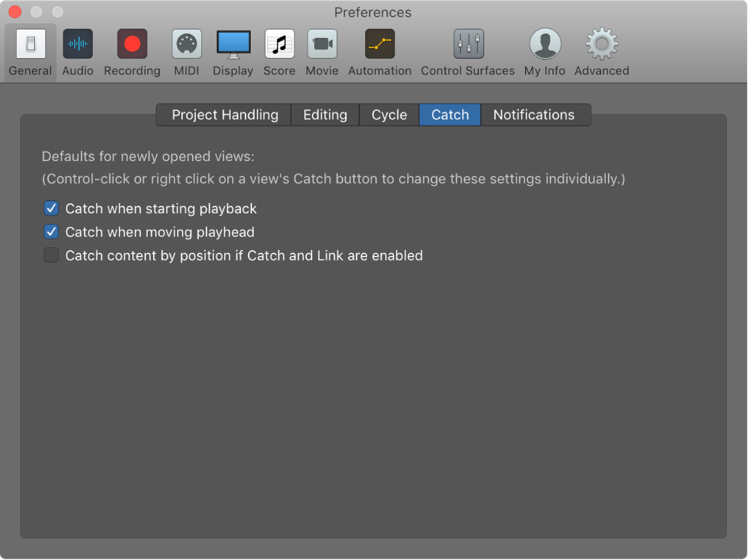Screen dimensions: 749x560
Task: Switch to the Project Handling tab
Action: [x=225, y=115]
